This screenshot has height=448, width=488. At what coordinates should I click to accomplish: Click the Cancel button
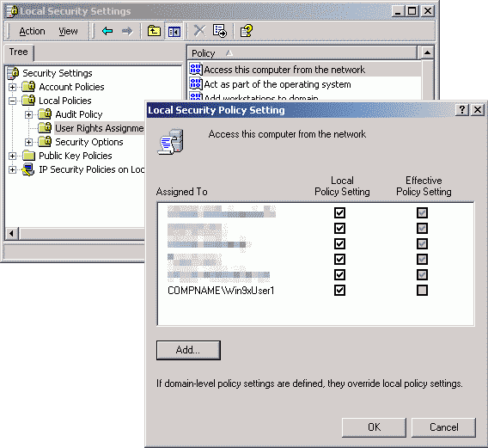click(x=444, y=427)
